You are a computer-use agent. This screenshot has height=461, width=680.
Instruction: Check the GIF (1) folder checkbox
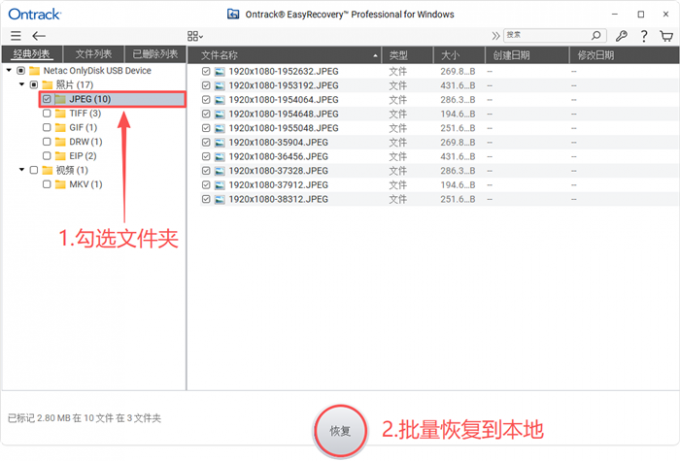point(47,128)
